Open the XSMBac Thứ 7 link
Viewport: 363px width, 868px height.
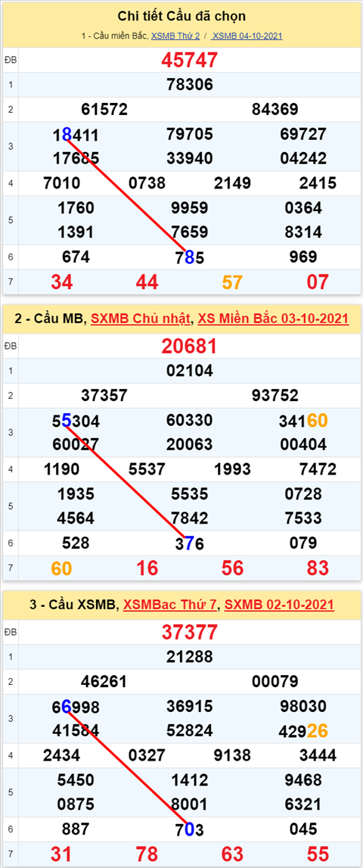pyautogui.click(x=171, y=605)
